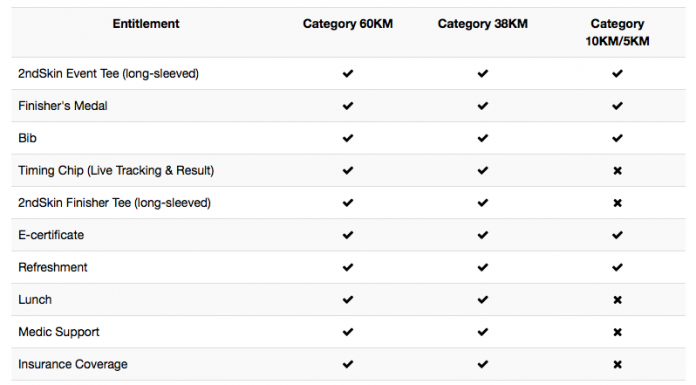Screen dimensions: 696x385
Task: Click the Insurance Coverage cross for 10KM/5KM
Action: coord(617,365)
